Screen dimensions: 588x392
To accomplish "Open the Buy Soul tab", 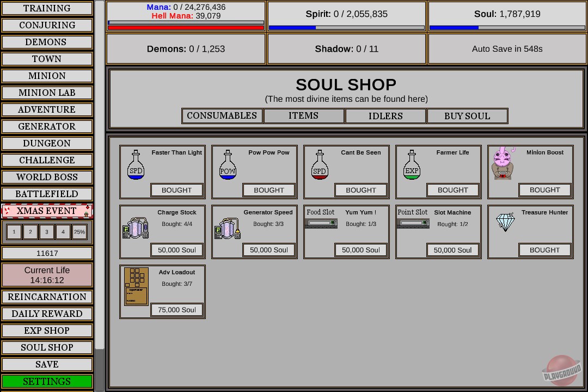I will 467,116.
